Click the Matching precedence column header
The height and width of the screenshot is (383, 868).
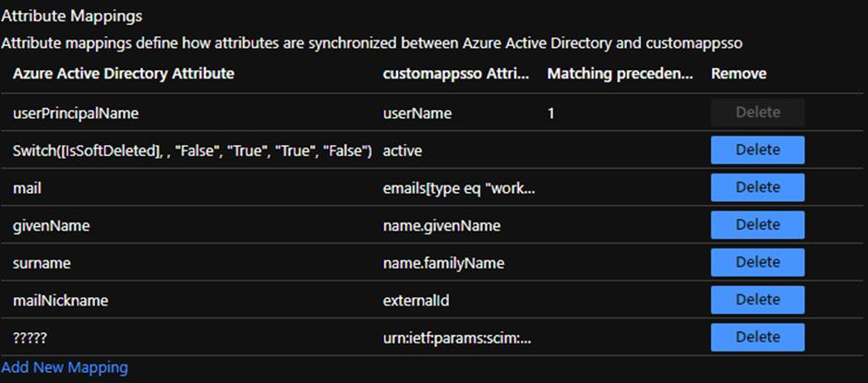620,74
